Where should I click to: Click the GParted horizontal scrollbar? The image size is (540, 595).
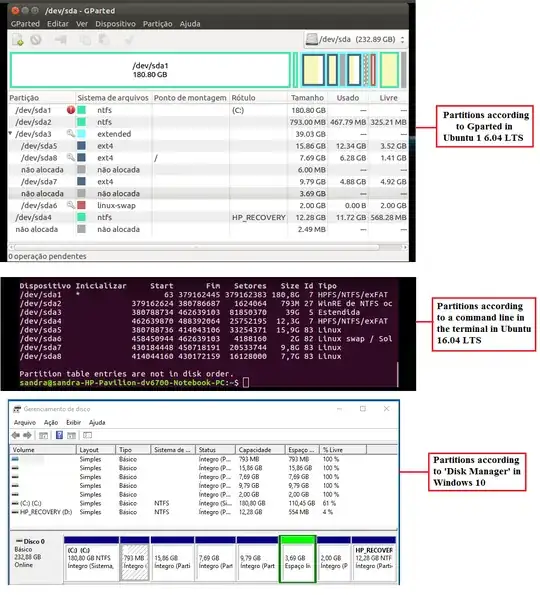pyautogui.click(x=197, y=247)
